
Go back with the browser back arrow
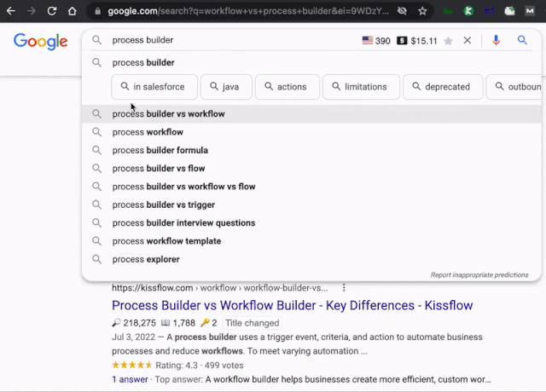click(x=11, y=11)
